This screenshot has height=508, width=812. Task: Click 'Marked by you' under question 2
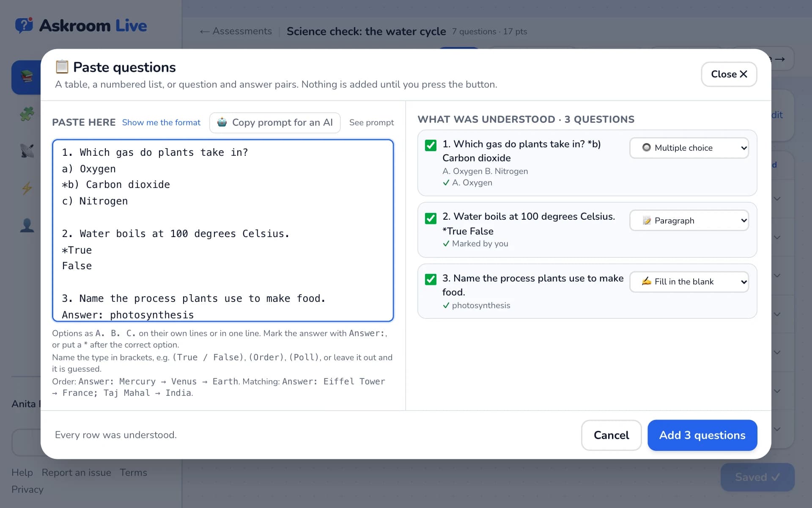point(480,243)
